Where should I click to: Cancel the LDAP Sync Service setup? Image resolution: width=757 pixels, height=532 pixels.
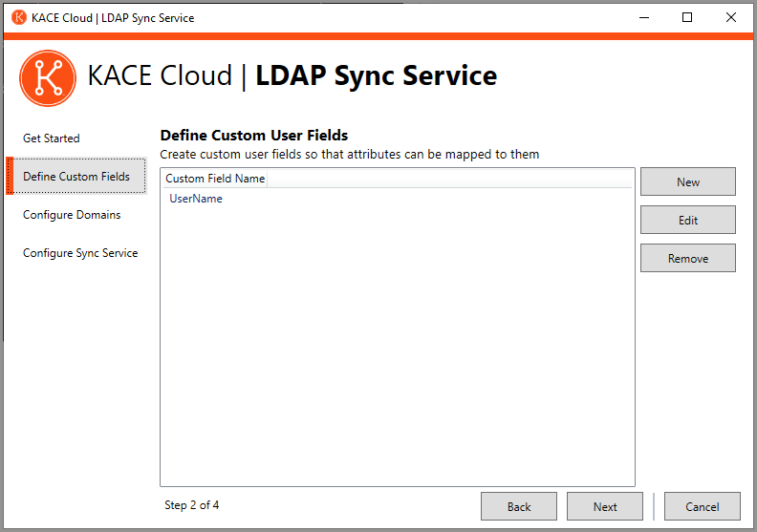(x=702, y=507)
